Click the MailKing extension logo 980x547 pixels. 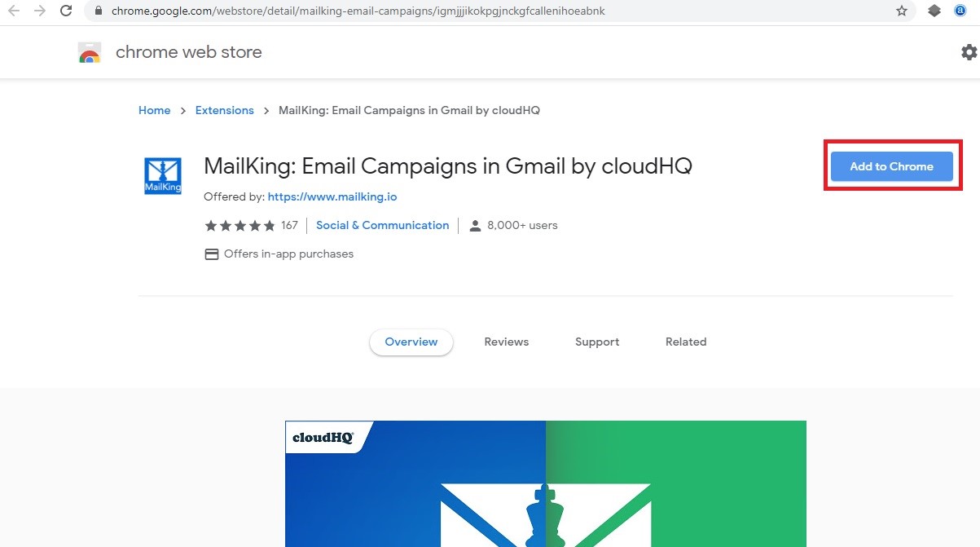click(163, 176)
